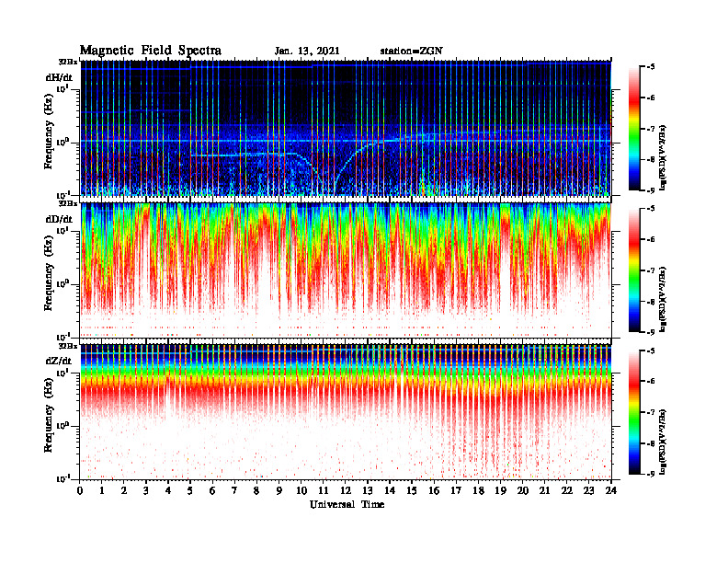
Task: Click the "-5" value on dH/dt color bar
Action: [651, 67]
